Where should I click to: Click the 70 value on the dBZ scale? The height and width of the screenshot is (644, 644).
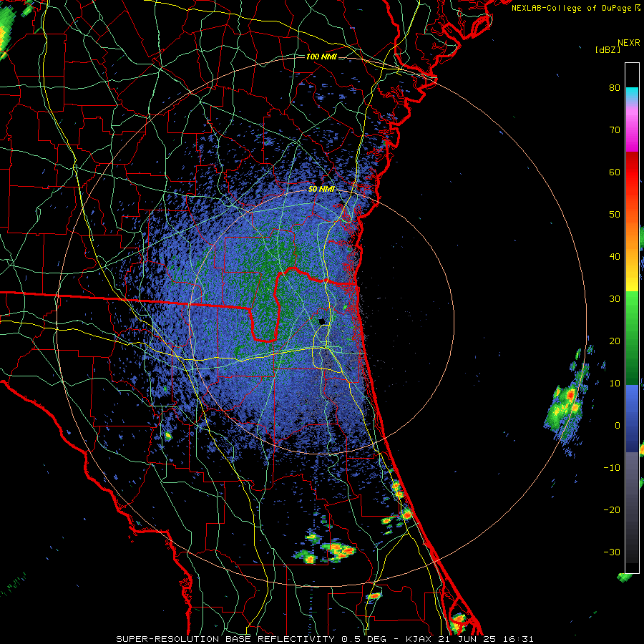[615, 130]
